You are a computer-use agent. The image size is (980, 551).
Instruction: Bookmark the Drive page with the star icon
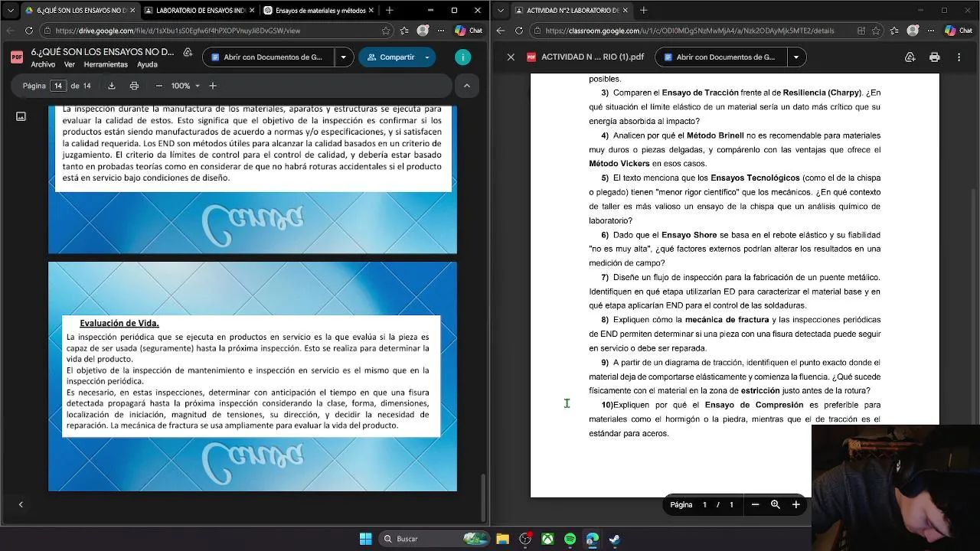tap(386, 31)
